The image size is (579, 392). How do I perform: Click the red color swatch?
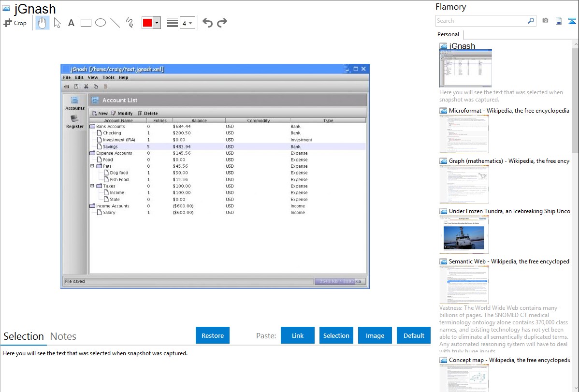147,23
